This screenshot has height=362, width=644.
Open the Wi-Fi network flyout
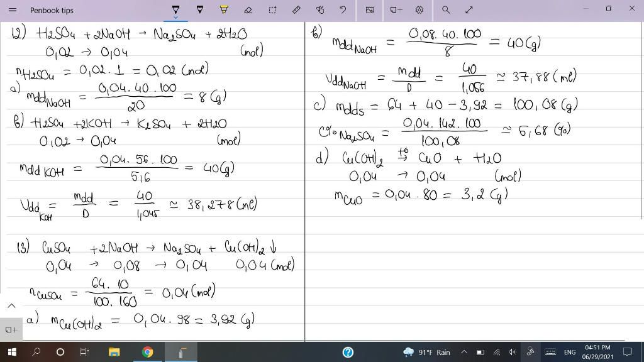click(x=497, y=352)
